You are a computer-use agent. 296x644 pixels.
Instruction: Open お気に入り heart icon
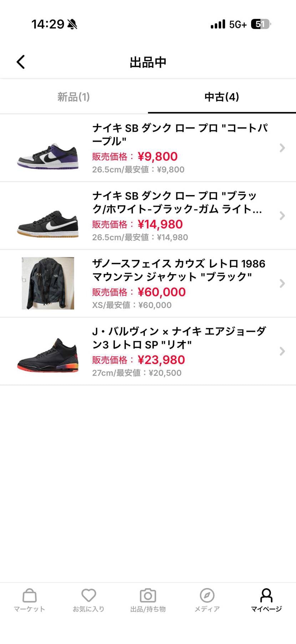88,595
